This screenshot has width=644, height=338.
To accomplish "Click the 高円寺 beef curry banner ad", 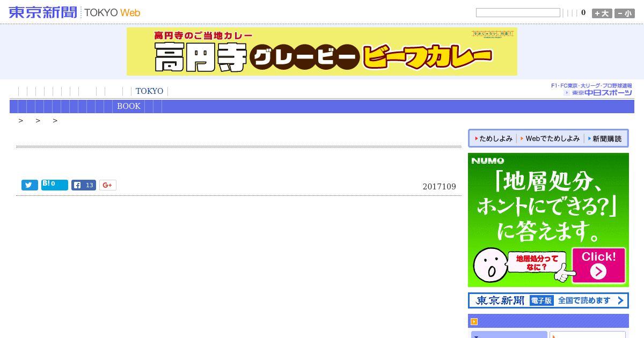I will pos(322,52).
